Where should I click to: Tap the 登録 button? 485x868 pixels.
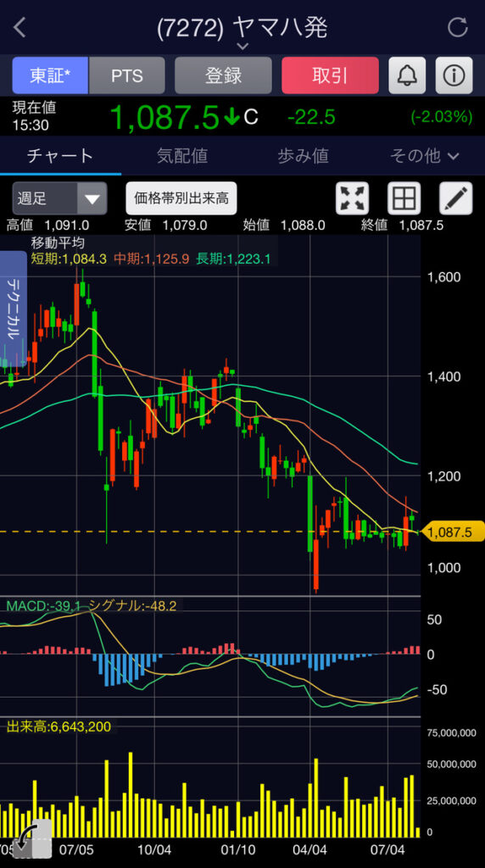[x=223, y=75]
